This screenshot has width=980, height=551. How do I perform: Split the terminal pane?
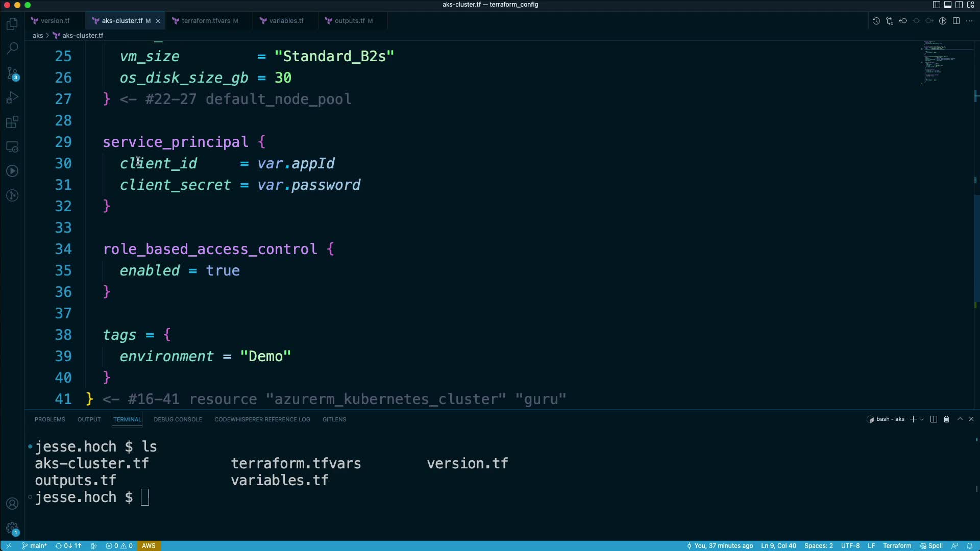pyautogui.click(x=934, y=419)
